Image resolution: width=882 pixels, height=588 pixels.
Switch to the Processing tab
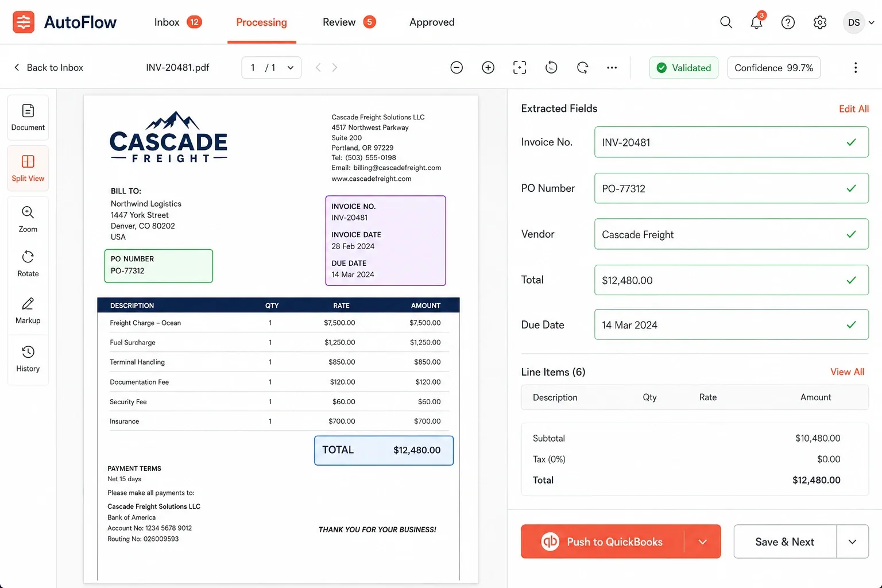coord(262,22)
